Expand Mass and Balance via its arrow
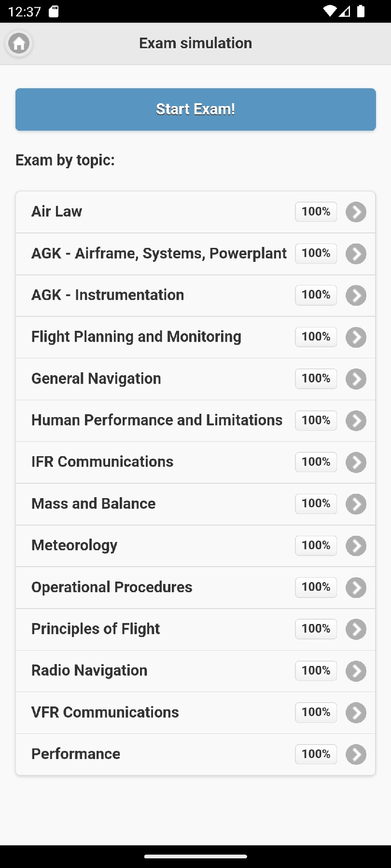 pos(356,504)
